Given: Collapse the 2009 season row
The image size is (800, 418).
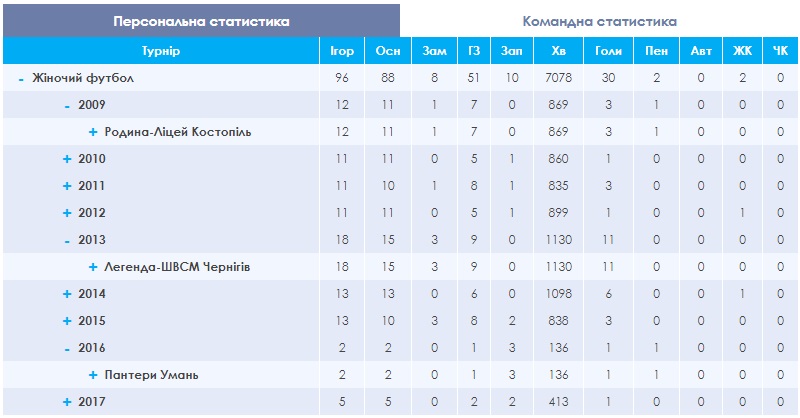Looking at the screenshot, I should tap(67, 106).
